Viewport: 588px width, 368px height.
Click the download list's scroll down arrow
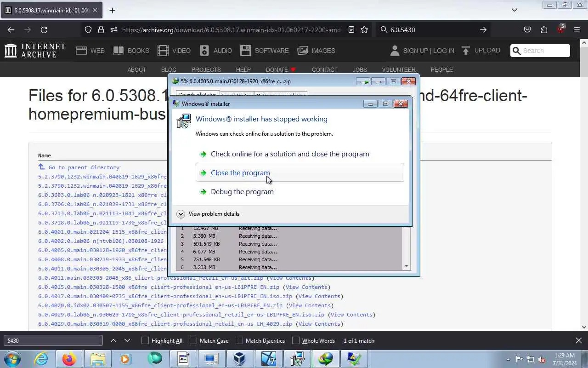click(x=406, y=267)
